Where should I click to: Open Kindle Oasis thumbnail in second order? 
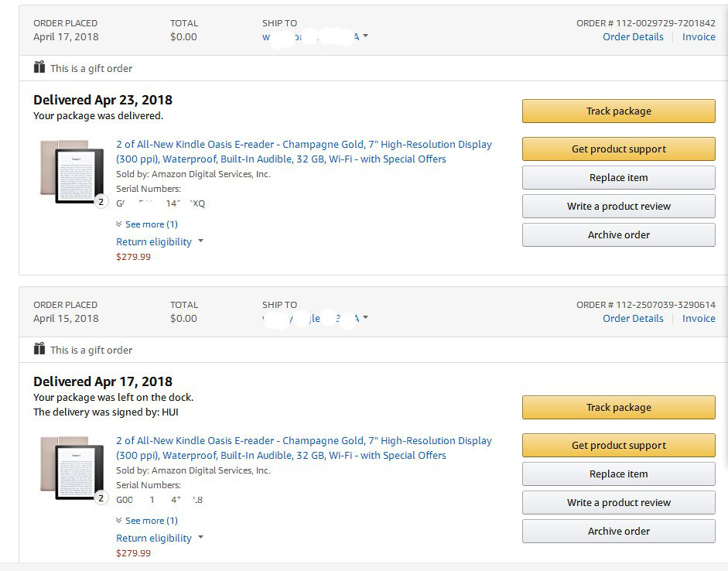(72, 468)
